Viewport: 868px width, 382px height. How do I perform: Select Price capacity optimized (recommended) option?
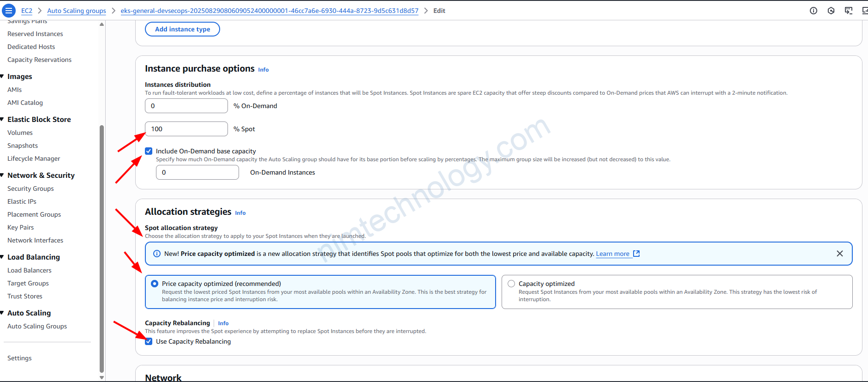(155, 284)
